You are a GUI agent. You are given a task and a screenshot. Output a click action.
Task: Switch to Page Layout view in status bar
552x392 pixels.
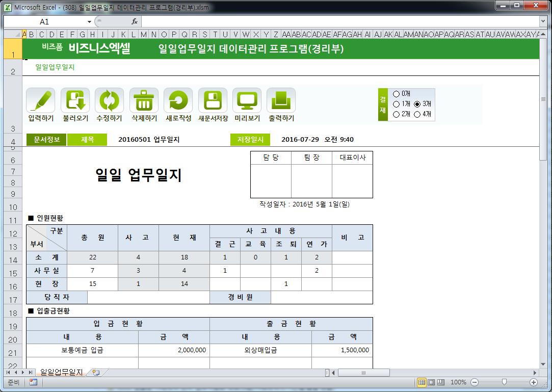coord(431,382)
